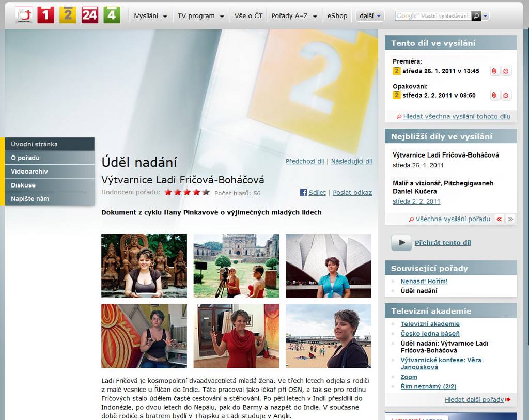Click alarm icon for the 26. 1. 2011 premiere
529x420 pixels.
pyautogui.click(x=506, y=71)
